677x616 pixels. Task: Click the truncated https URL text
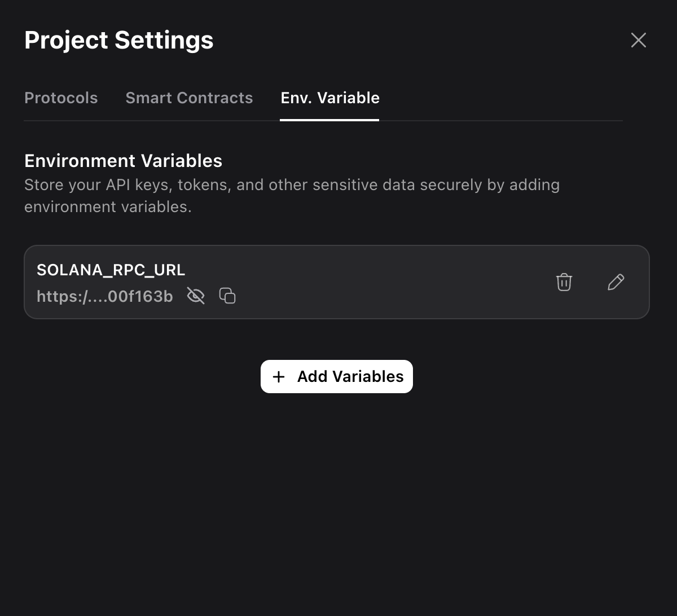click(105, 296)
